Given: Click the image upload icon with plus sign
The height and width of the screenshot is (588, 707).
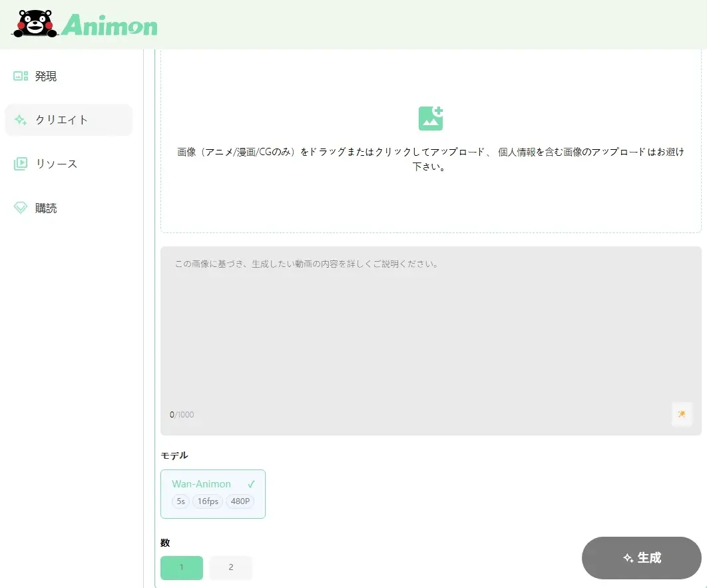Looking at the screenshot, I should tap(430, 118).
